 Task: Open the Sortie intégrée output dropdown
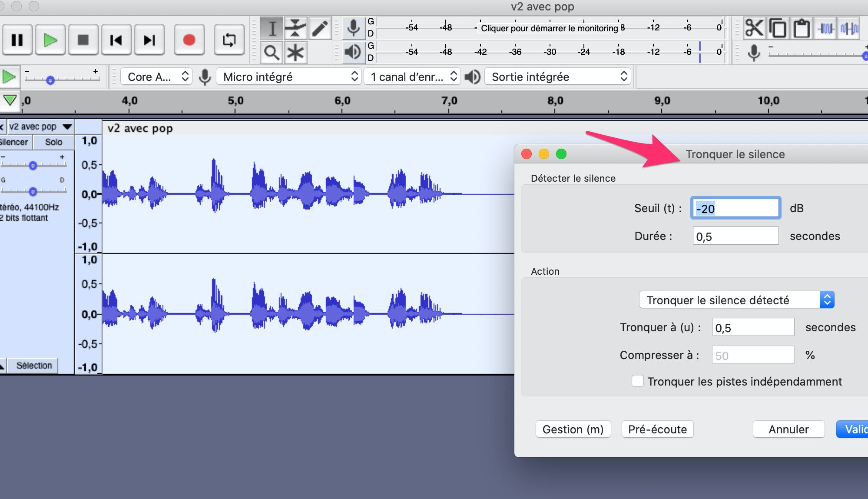tap(557, 77)
